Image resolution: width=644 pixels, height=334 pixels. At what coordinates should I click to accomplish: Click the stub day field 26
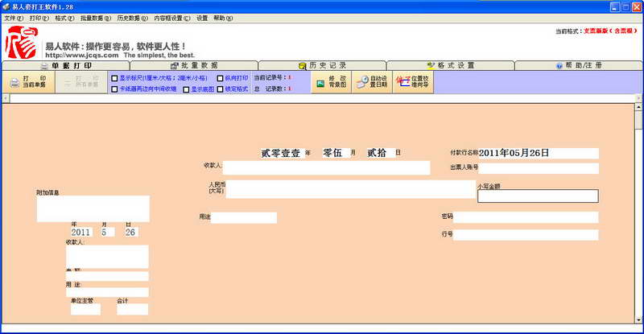[131, 232]
